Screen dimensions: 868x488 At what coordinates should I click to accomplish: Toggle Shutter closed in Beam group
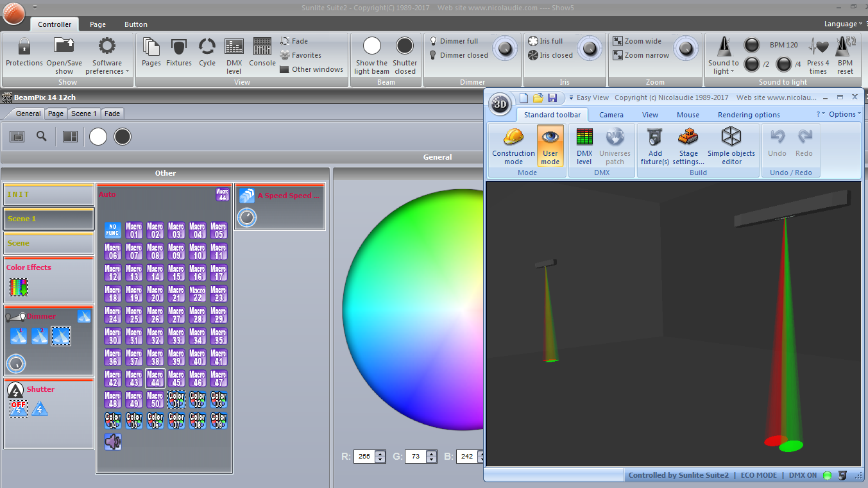(405, 54)
